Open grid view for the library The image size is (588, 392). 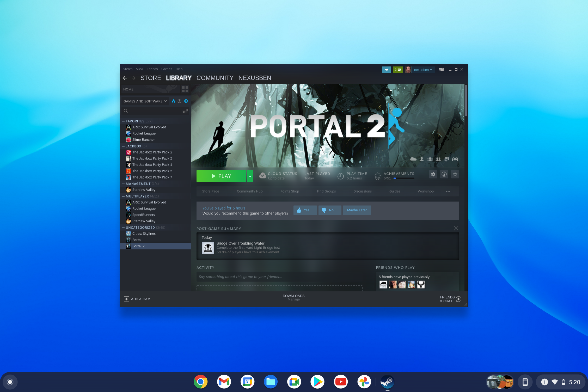click(x=185, y=89)
